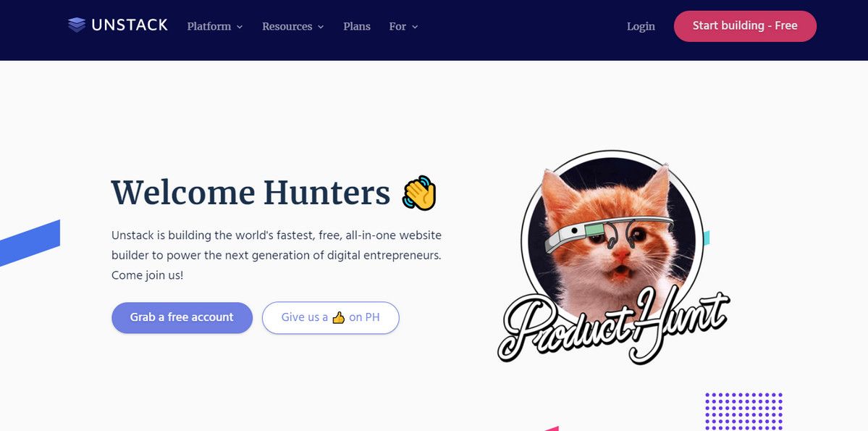Click the Product Hunt script lettering
This screenshot has width=868, height=431.
pos(612,326)
